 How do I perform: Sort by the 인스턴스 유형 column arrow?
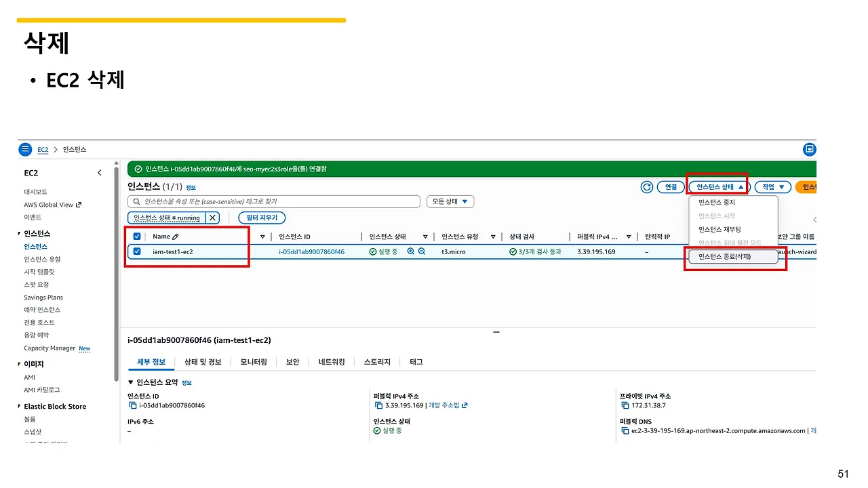492,237
